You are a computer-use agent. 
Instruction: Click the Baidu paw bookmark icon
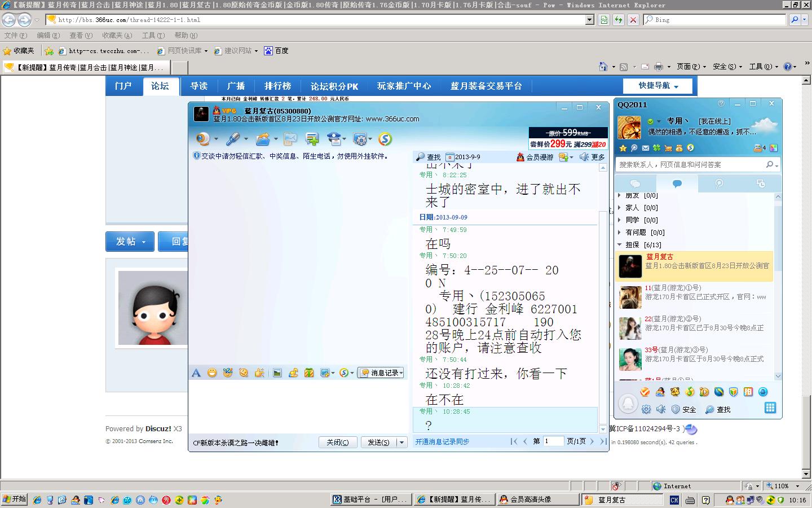pos(269,51)
